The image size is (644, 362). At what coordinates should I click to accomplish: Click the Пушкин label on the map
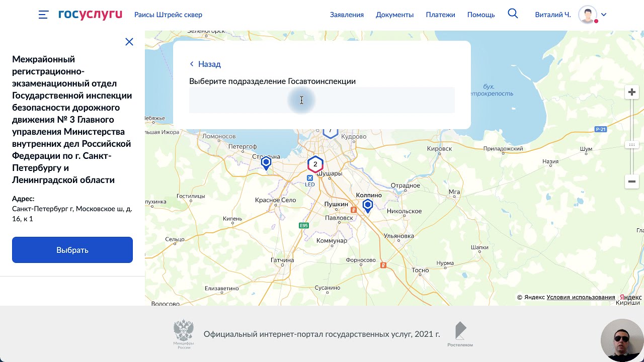pyautogui.click(x=336, y=204)
